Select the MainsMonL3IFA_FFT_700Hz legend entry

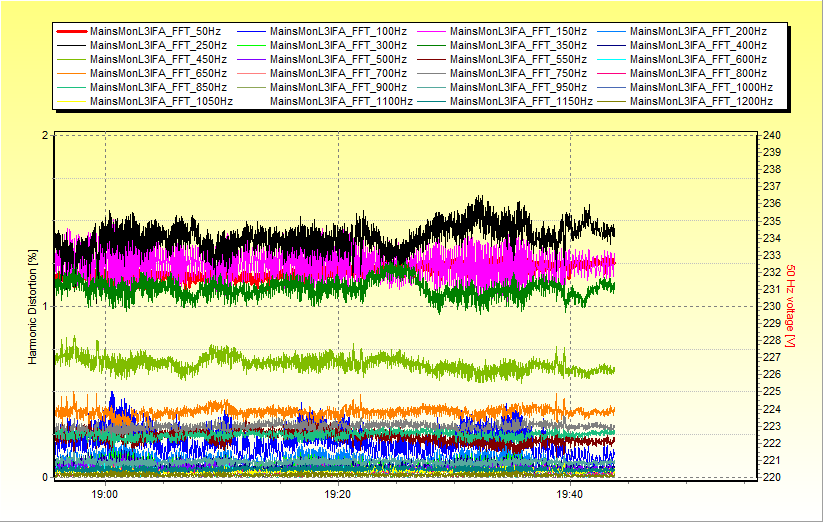pos(338,73)
